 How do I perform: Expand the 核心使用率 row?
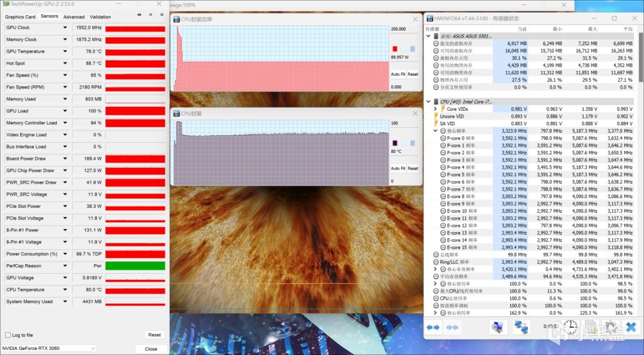click(435, 283)
